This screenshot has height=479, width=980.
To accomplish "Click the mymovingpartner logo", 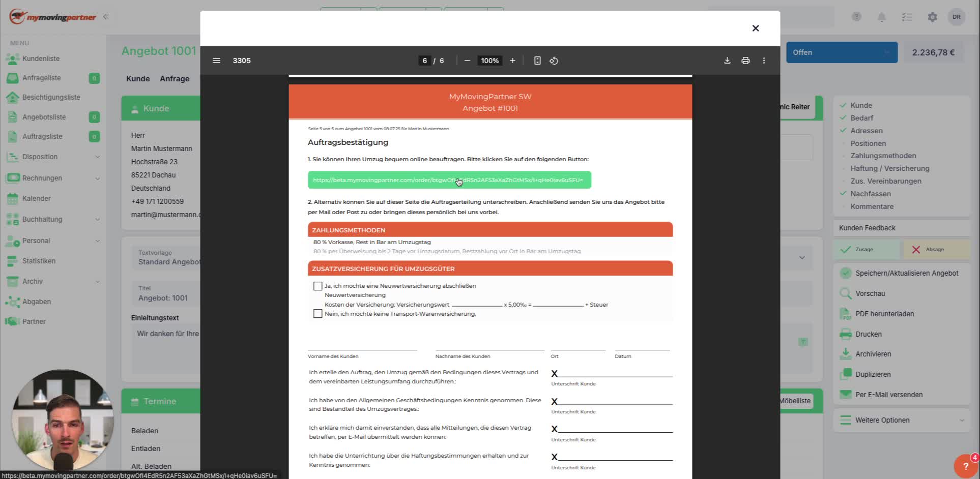I will coord(52,17).
